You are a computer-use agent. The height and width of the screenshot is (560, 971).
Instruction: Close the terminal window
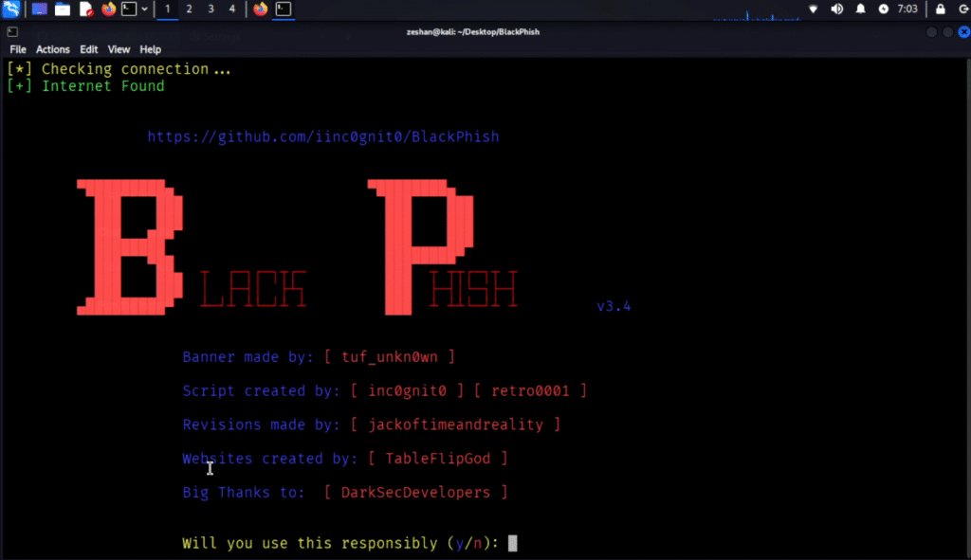pyautogui.click(x=963, y=32)
